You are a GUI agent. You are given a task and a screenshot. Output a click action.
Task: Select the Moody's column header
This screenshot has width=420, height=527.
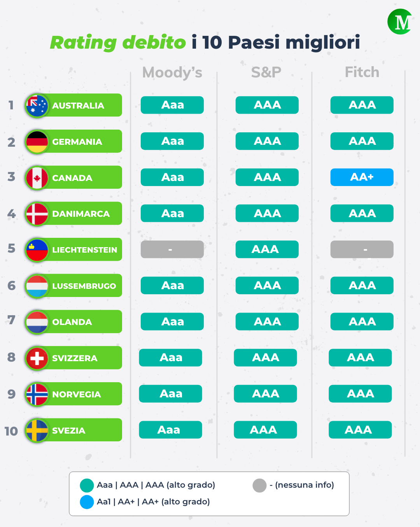(x=172, y=72)
